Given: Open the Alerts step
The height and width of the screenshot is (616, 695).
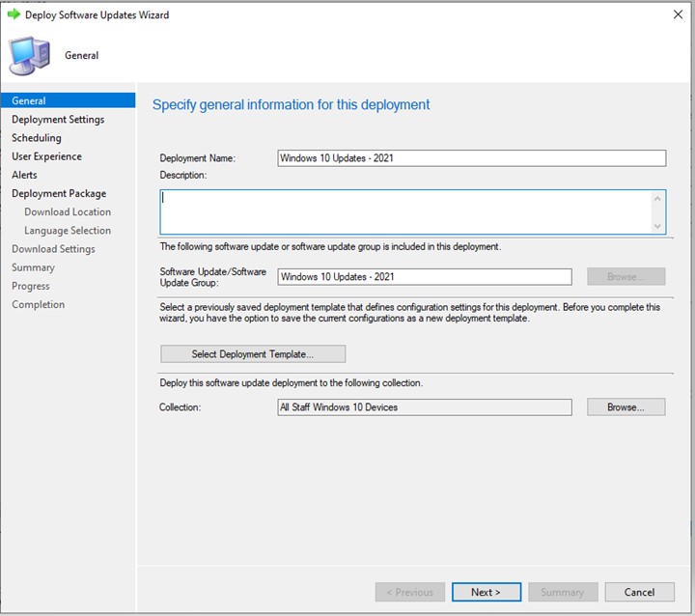Looking at the screenshot, I should pyautogui.click(x=24, y=175).
